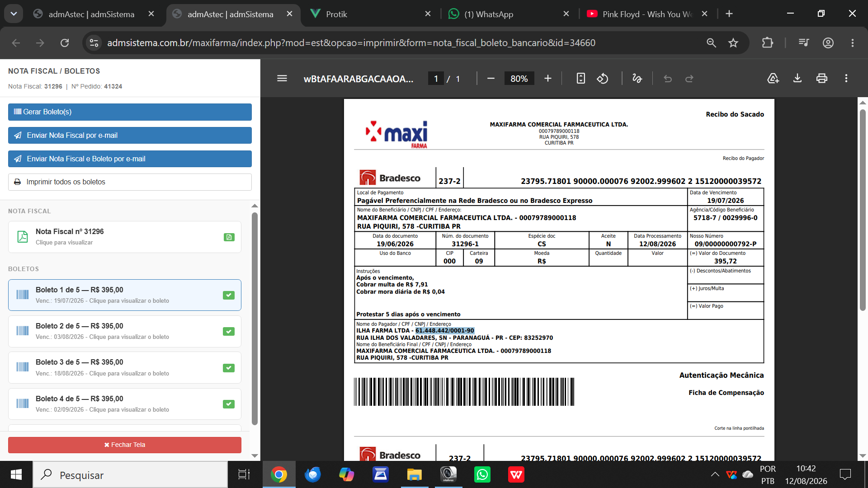
Task: Open File Explorer from the taskbar
Action: (415, 475)
